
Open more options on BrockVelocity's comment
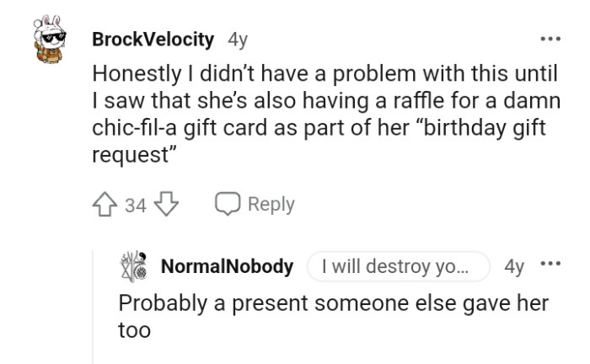[552, 40]
